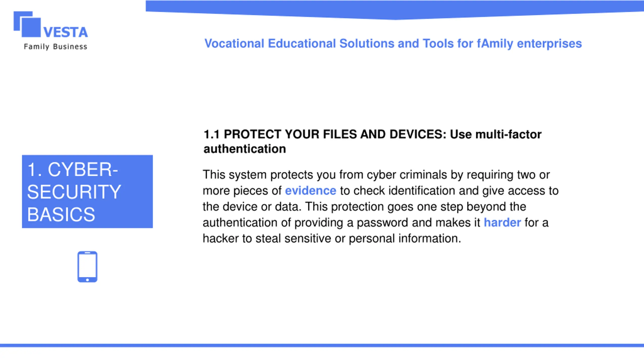Screen dimensions: 644x362
Task: Select the 'Vocational Educational Solutions' header title
Action: pos(393,43)
